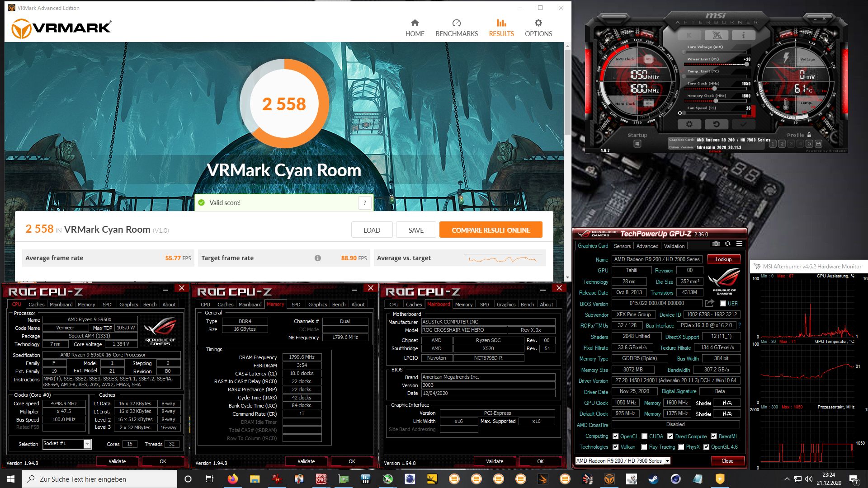
Task: Toggle the UEFI checkbox in GPU-Z
Action: coord(722,304)
